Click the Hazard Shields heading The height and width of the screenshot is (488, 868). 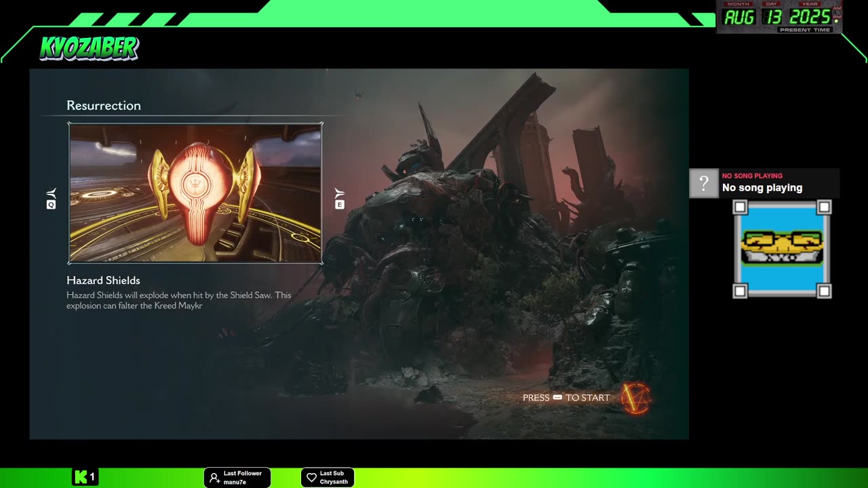coord(103,280)
